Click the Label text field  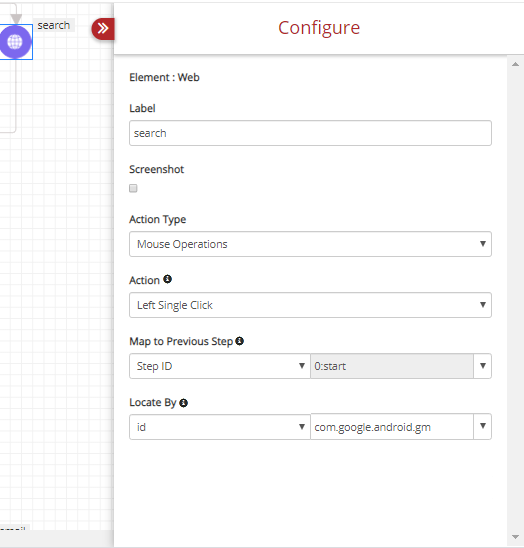pyautogui.click(x=310, y=133)
